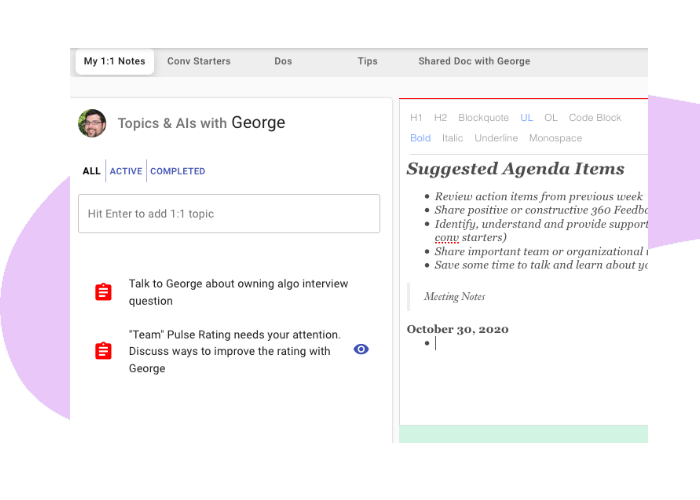
Task: Toggle UL bullet list format
Action: click(x=526, y=117)
